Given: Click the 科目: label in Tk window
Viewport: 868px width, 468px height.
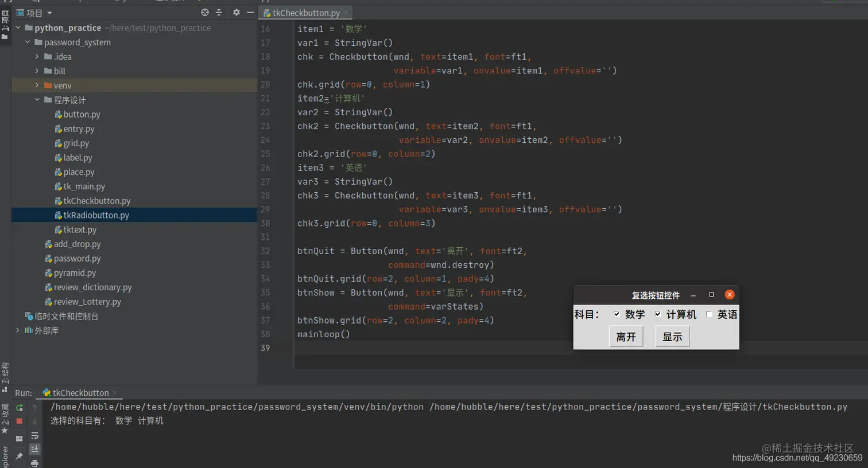Looking at the screenshot, I should point(587,314).
